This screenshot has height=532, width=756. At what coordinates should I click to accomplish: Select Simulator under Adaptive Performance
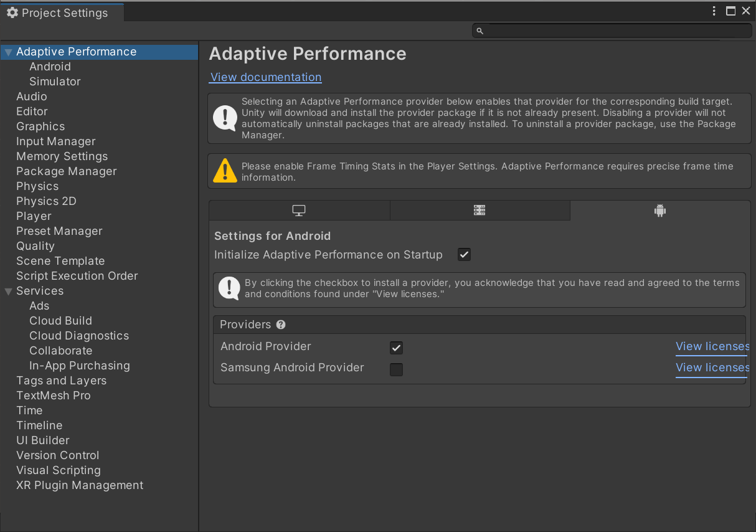pyautogui.click(x=55, y=81)
